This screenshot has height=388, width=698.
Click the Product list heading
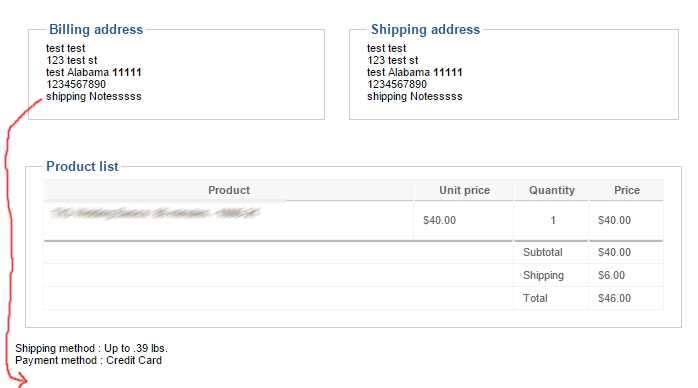82,166
